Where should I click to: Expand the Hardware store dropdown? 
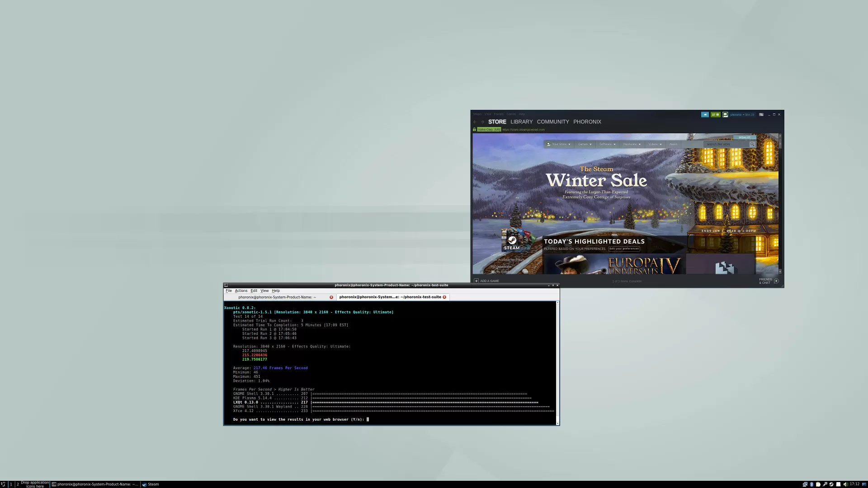pos(632,144)
